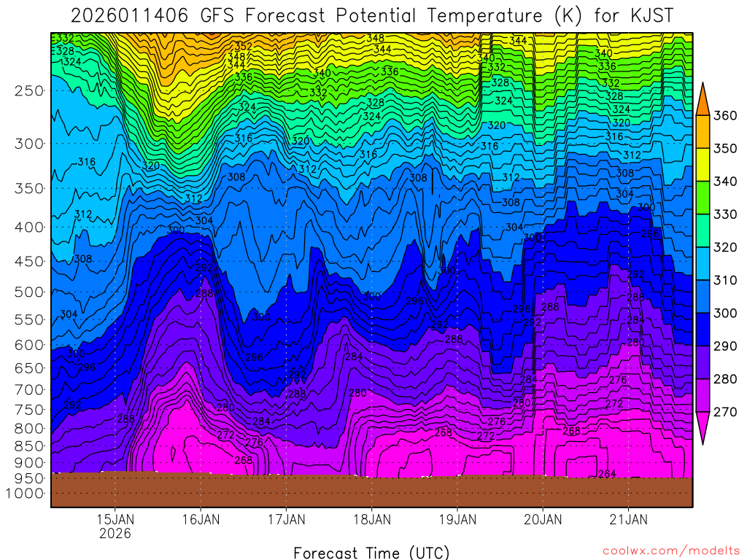This screenshot has width=747, height=560.
Task: Select the 21JAN time axis label
Action: tap(628, 519)
